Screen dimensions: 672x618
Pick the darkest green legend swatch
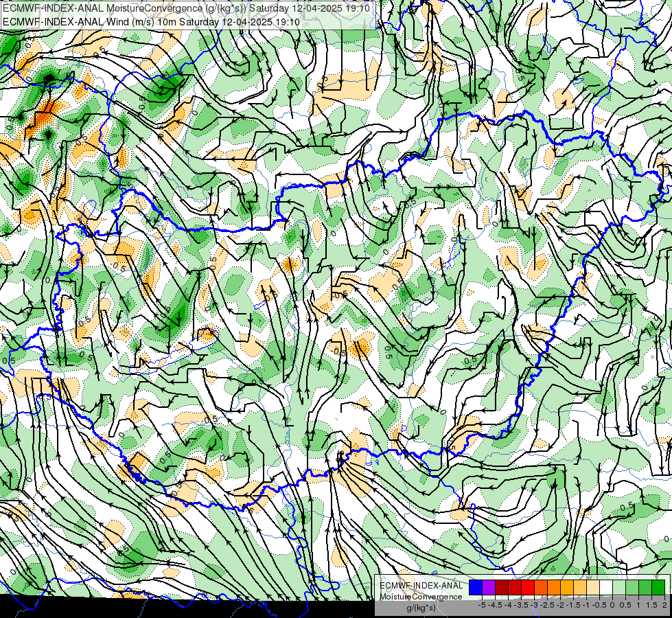tap(658, 588)
